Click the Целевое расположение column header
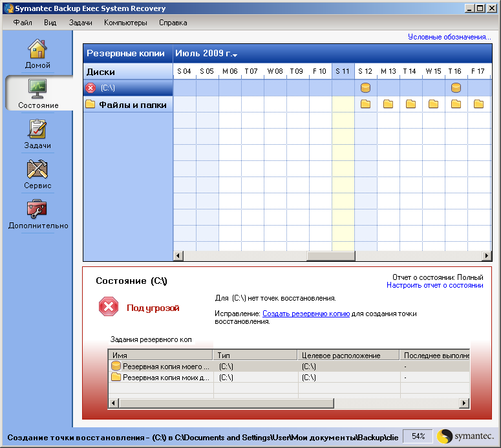 click(349, 355)
